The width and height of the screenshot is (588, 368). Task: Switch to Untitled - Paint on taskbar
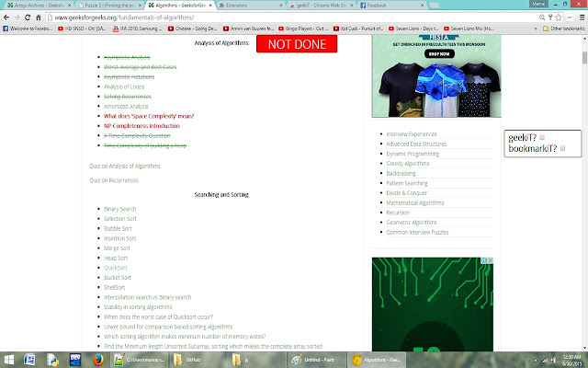click(317, 360)
